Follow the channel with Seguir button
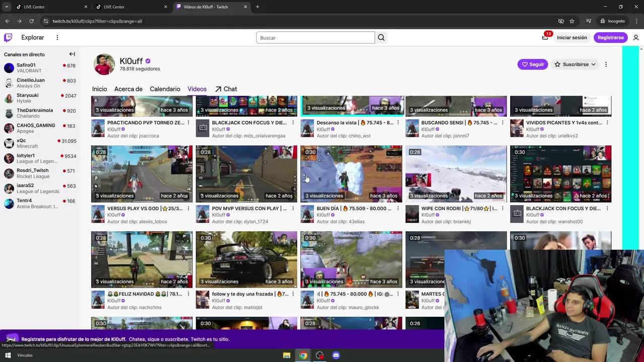644x362 pixels. (x=533, y=64)
